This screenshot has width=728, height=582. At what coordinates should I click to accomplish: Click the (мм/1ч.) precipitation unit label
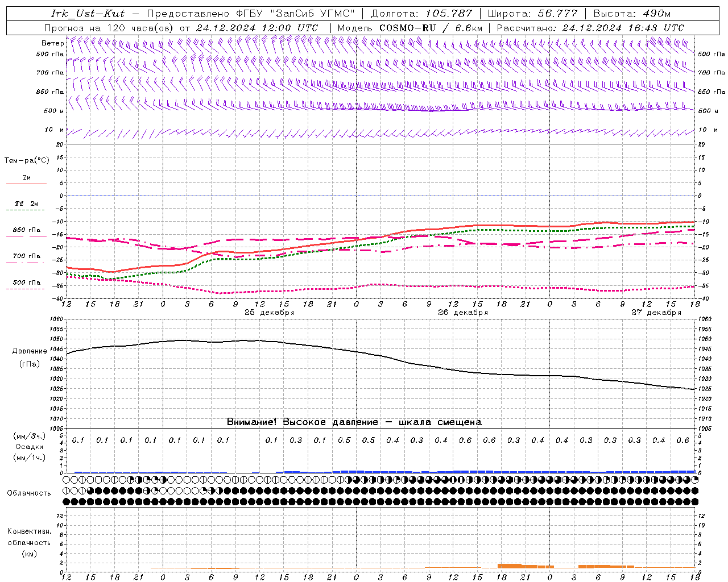[x=30, y=458]
